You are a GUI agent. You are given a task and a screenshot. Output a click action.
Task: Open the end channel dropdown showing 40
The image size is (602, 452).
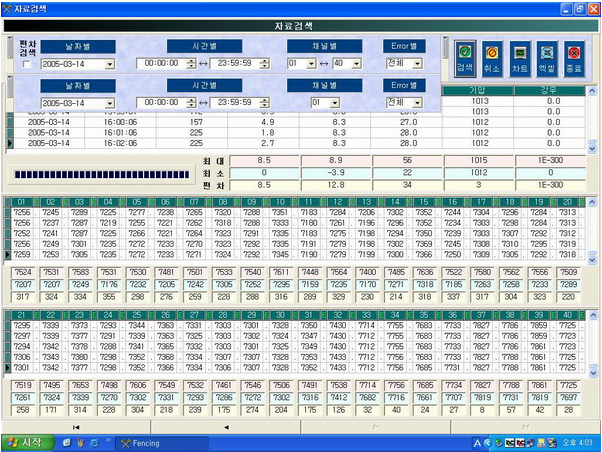[x=357, y=64]
